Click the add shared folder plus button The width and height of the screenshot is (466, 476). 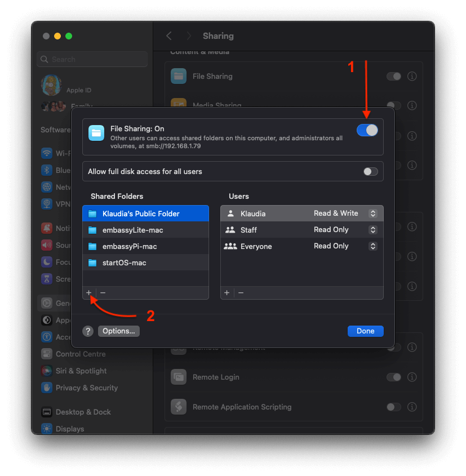tap(88, 292)
